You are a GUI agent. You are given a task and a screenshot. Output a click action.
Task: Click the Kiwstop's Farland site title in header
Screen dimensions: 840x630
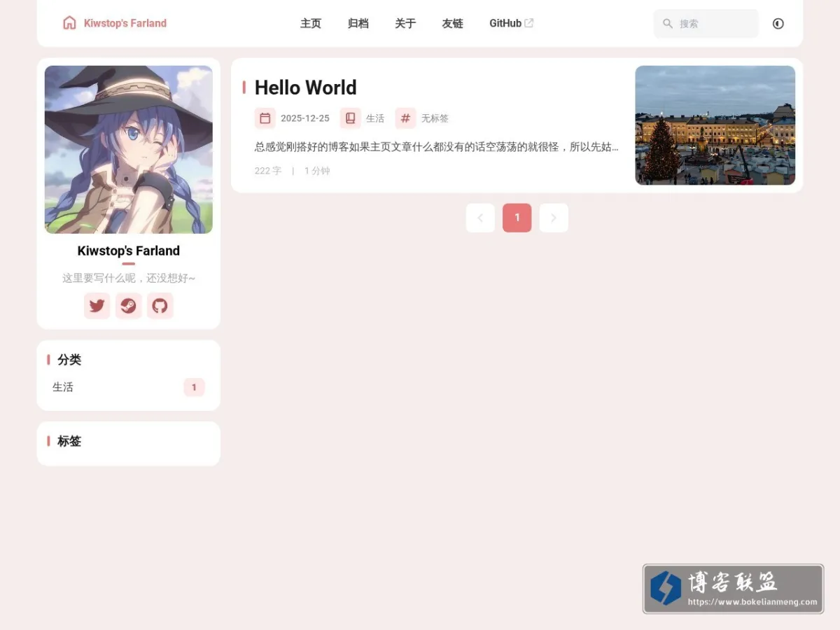click(x=125, y=23)
